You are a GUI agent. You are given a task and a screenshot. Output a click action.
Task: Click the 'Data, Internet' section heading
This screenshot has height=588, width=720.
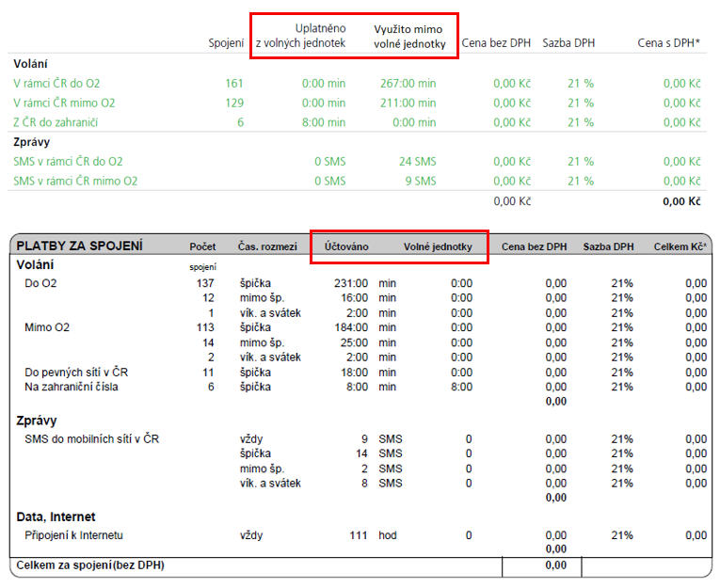pyautogui.click(x=55, y=516)
